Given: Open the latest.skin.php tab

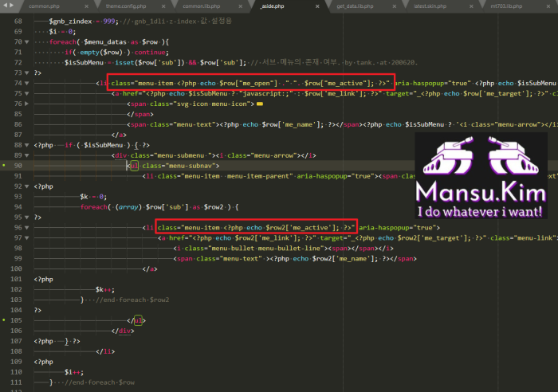Looking at the screenshot, I should pyautogui.click(x=430, y=6).
